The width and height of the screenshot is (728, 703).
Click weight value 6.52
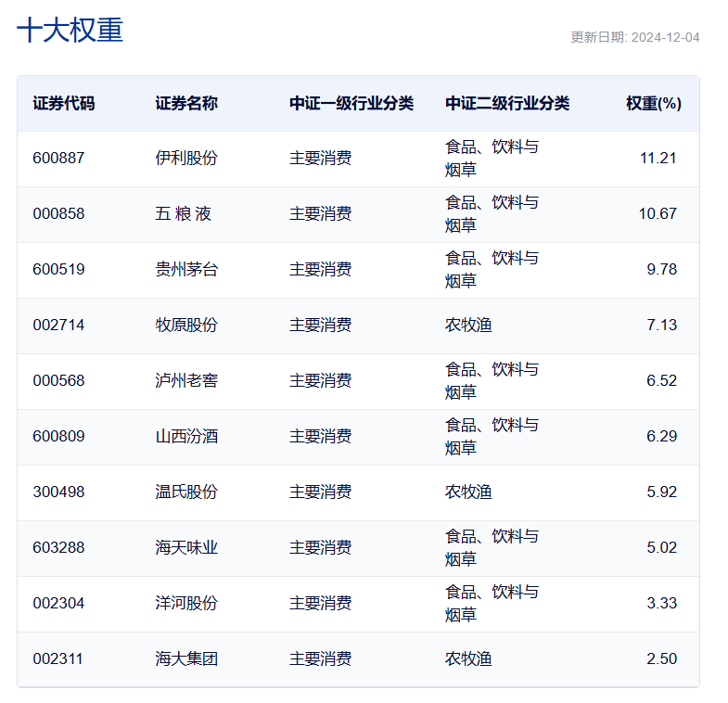tap(661, 381)
